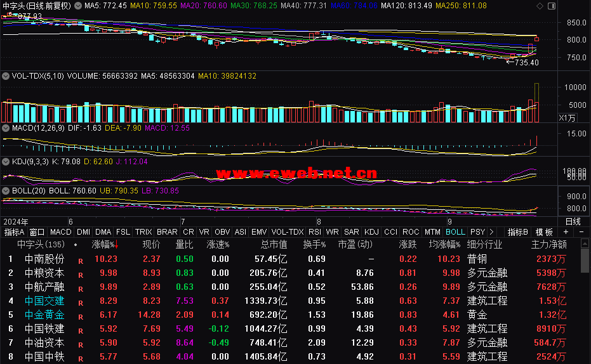Select the 中国中铁 stock name
Viewport: 591px width, 364px height.
point(44,356)
